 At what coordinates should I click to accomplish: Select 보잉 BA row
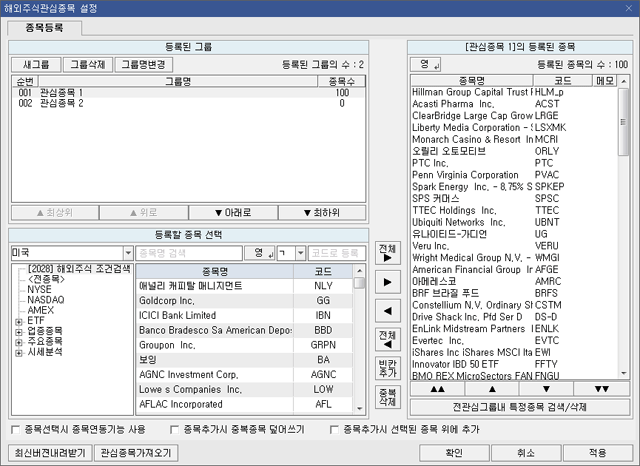click(x=244, y=360)
